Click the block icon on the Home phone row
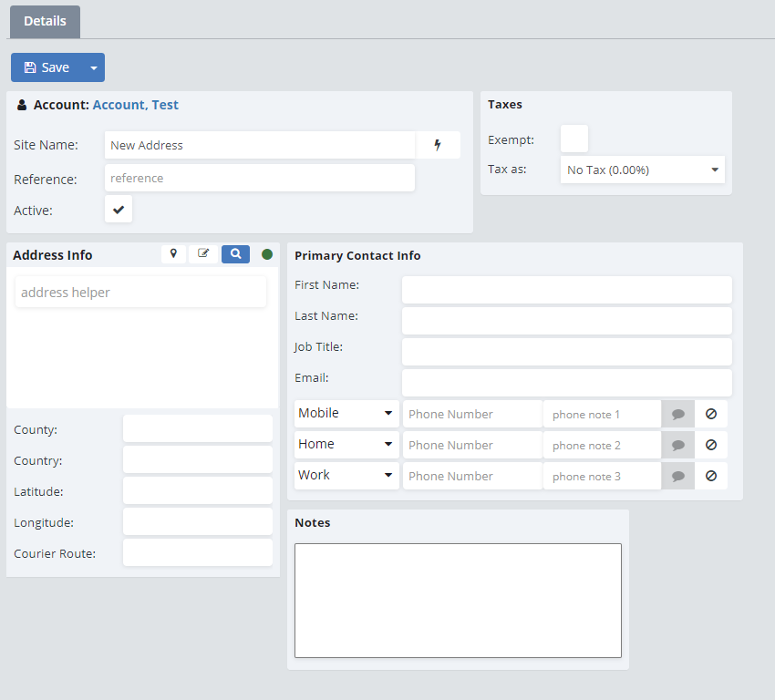 (x=711, y=445)
